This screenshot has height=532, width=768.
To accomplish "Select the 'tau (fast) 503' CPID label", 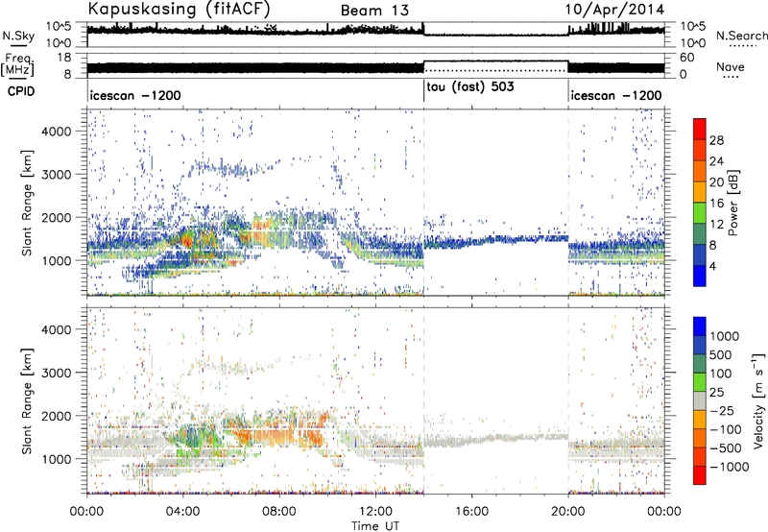I will (x=470, y=87).
